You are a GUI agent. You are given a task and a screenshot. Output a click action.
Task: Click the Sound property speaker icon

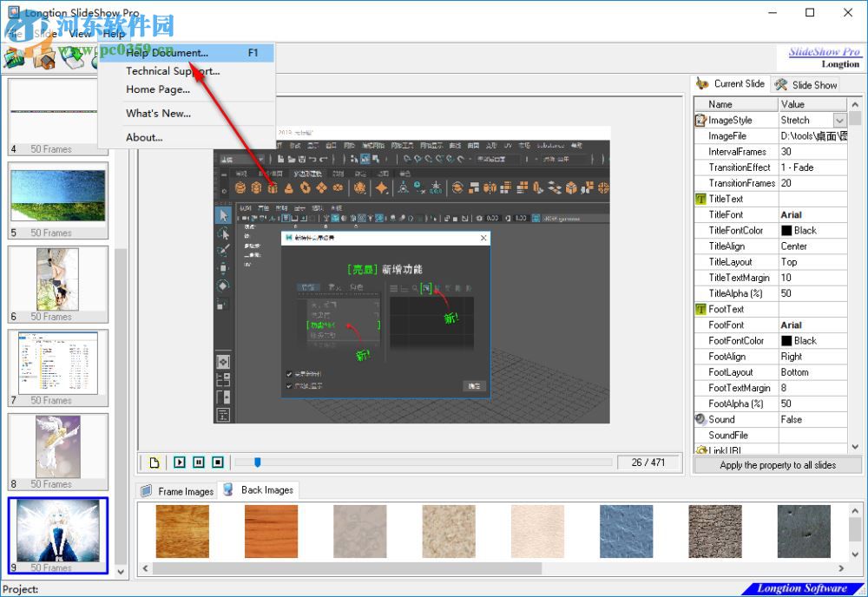click(701, 419)
